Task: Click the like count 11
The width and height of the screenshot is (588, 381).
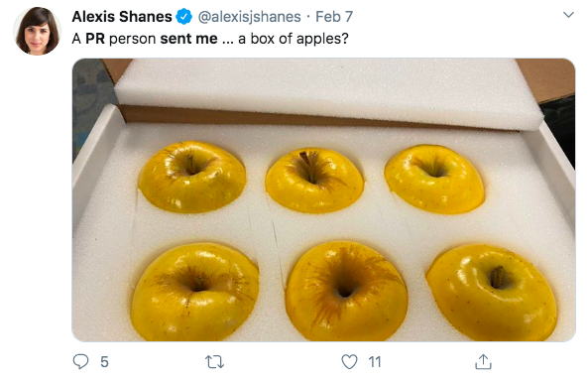Action: [x=374, y=362]
